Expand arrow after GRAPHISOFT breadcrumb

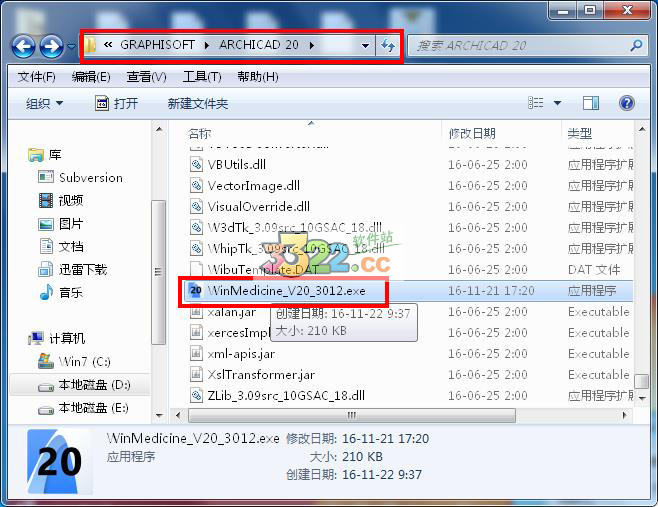(x=207, y=45)
